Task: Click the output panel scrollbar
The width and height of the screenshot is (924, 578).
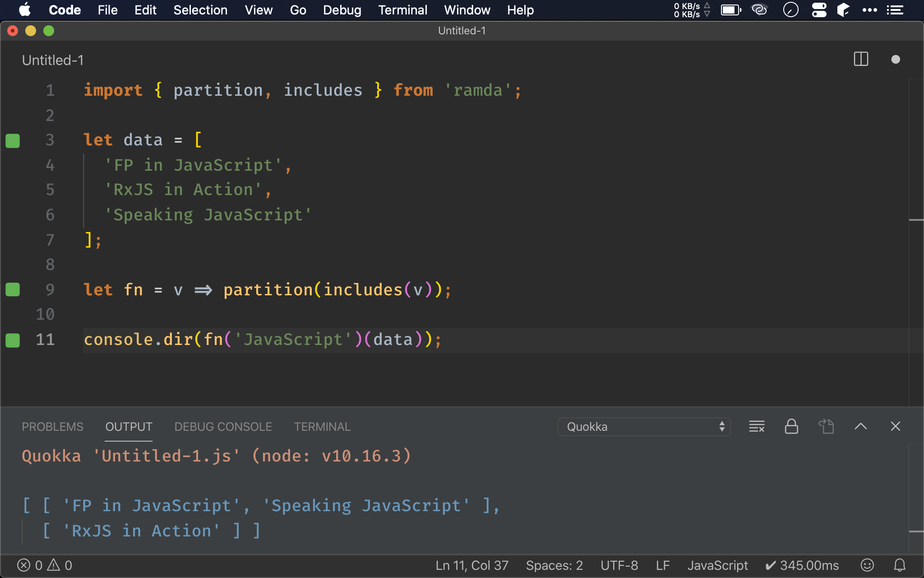Action: point(915,499)
